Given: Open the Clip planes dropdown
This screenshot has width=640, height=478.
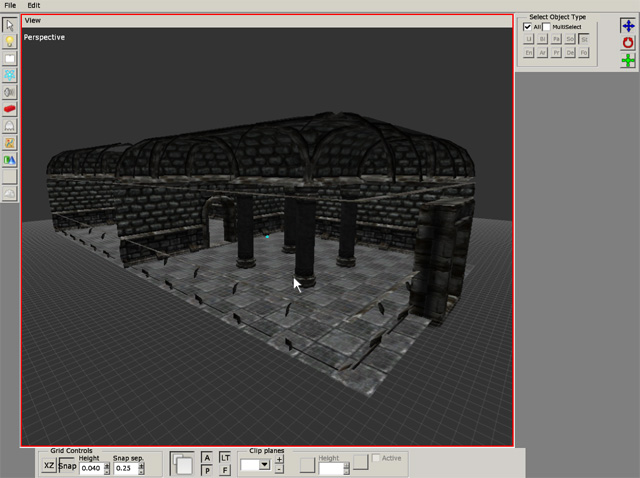Looking at the screenshot, I should (x=264, y=465).
